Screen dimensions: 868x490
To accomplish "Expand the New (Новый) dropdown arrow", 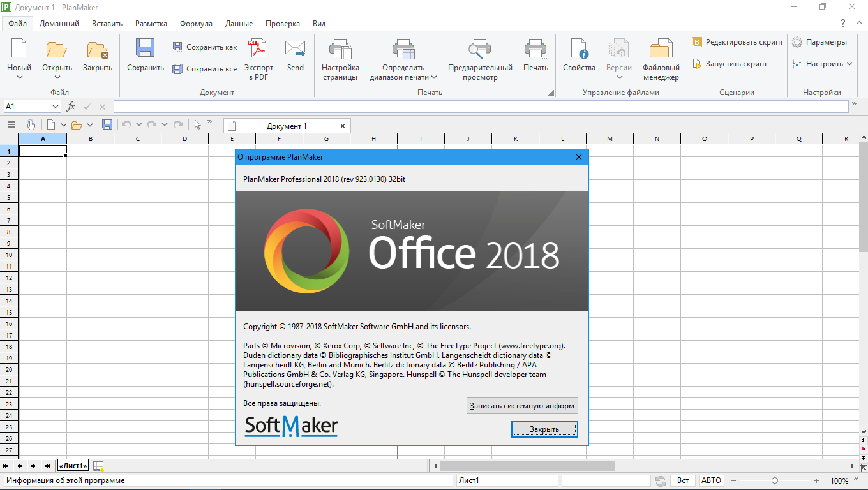I will point(19,78).
